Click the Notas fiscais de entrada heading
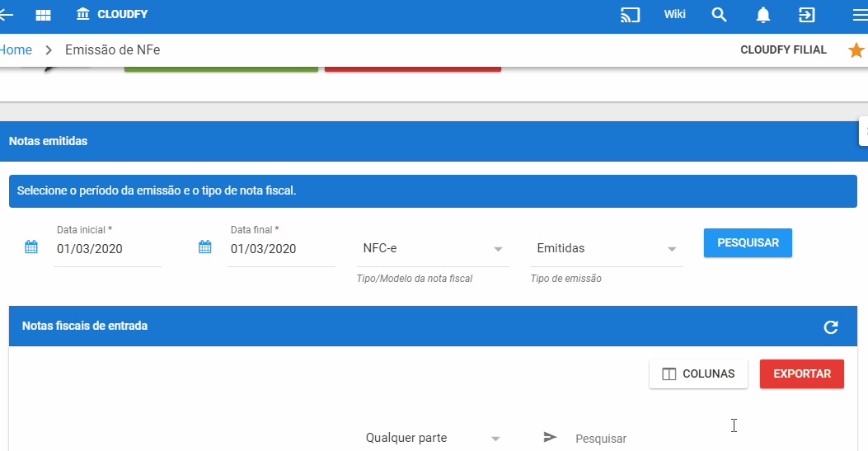 click(x=85, y=326)
